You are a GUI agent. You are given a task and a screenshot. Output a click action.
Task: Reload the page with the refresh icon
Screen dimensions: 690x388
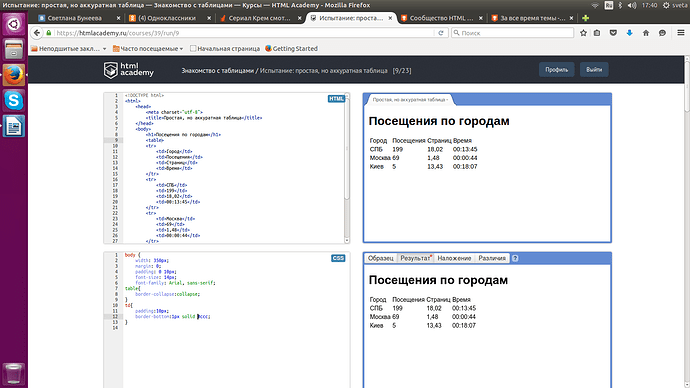pyautogui.click(x=440, y=33)
